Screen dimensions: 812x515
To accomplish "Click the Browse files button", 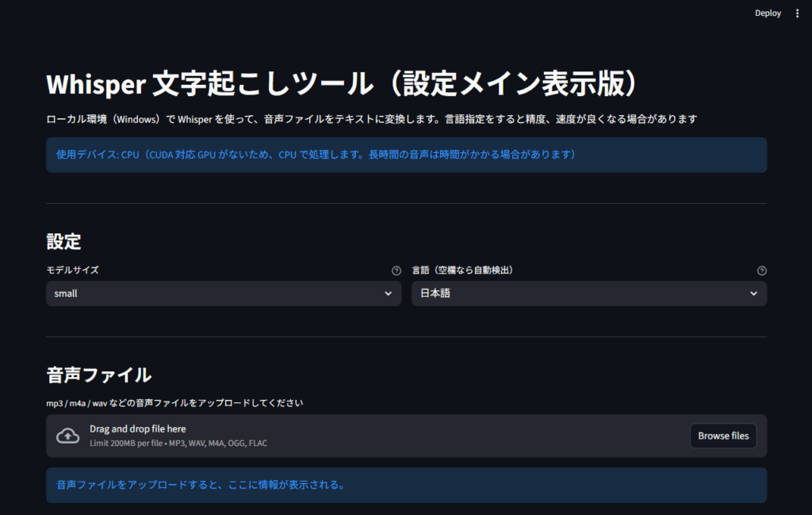I will (x=723, y=436).
